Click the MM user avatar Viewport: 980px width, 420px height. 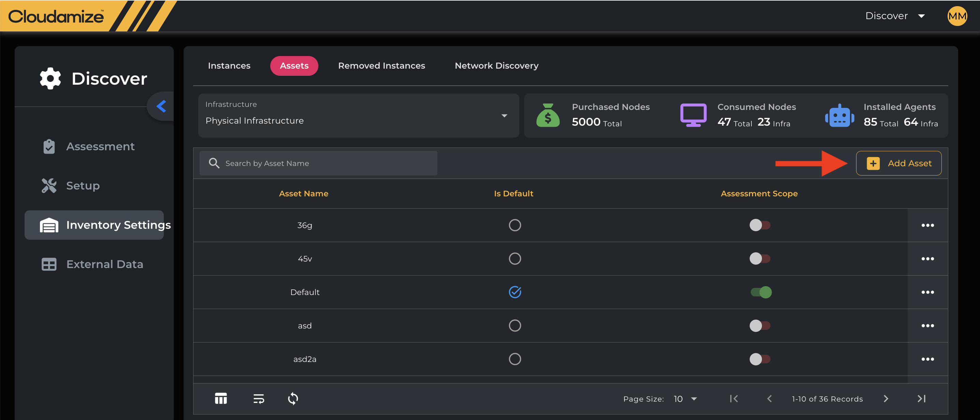957,16
